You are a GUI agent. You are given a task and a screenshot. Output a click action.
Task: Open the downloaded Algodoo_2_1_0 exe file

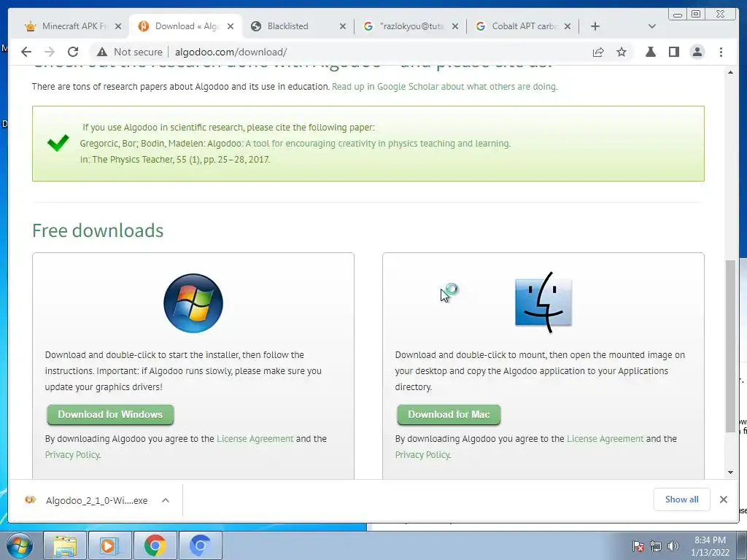point(97,500)
